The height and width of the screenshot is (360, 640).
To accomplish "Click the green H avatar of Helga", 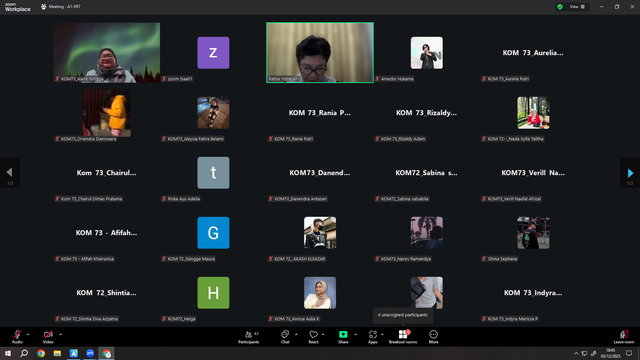I will coord(213,293).
